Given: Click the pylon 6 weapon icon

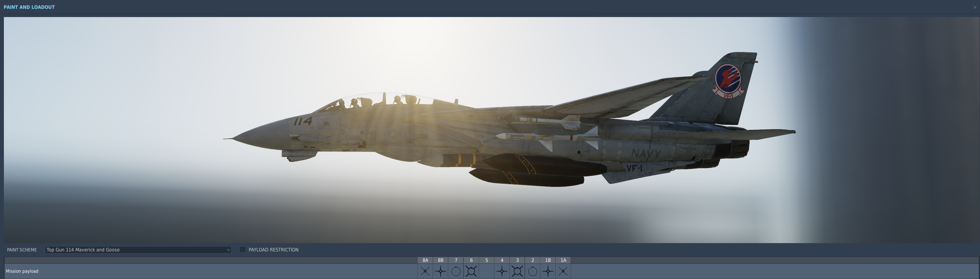Looking at the screenshot, I should click(471, 271).
